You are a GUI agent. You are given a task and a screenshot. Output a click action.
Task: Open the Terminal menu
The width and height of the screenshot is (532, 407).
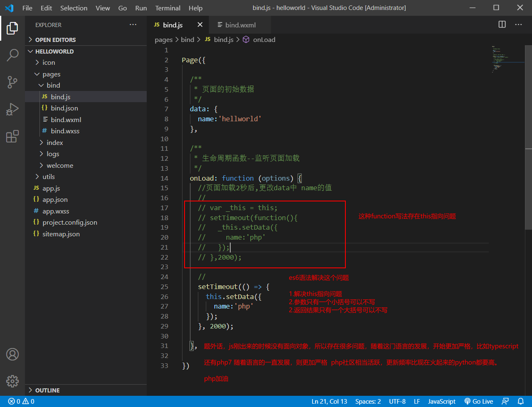tap(167, 8)
